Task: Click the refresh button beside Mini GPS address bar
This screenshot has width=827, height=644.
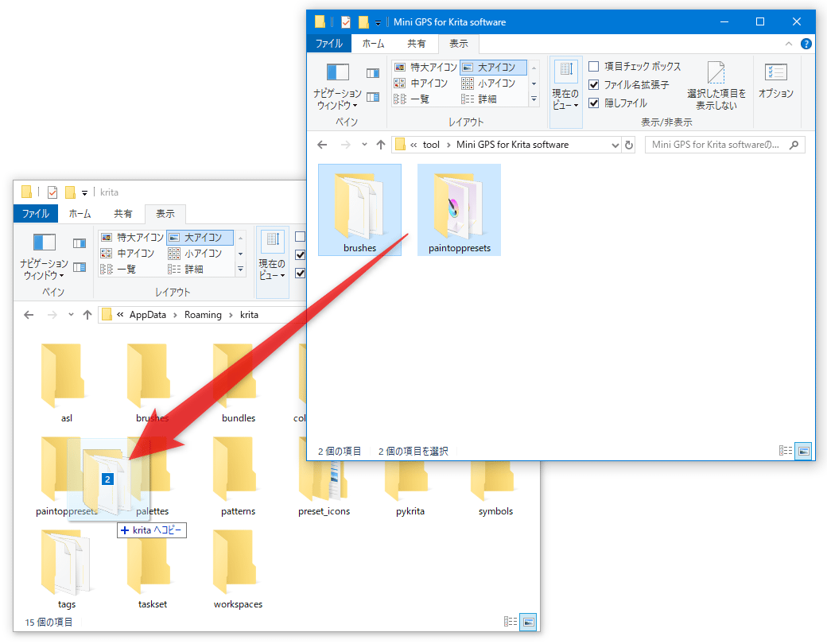Action: coord(629,145)
